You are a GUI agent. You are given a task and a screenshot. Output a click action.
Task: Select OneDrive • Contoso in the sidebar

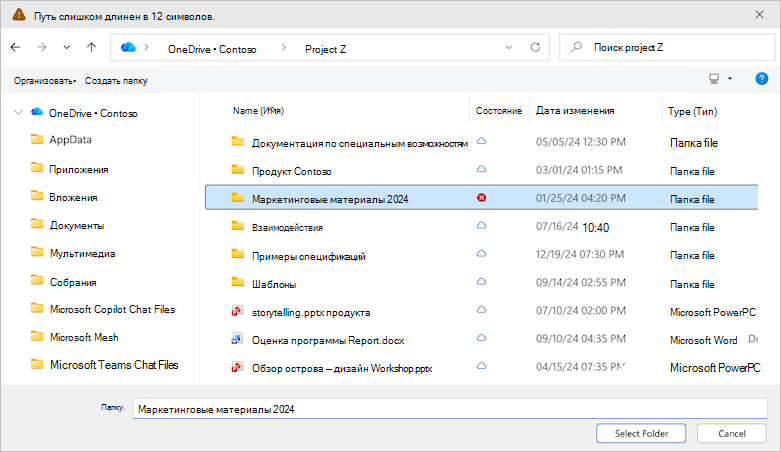pos(93,113)
